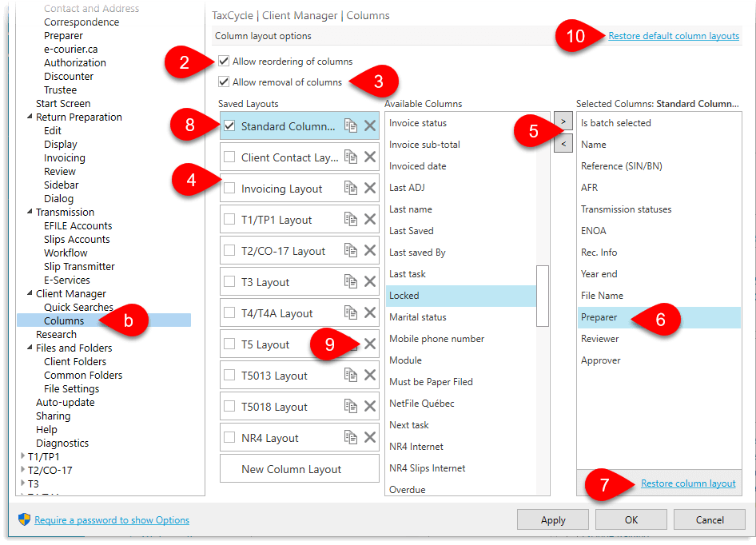Go to the Auto-update page

click(x=65, y=402)
